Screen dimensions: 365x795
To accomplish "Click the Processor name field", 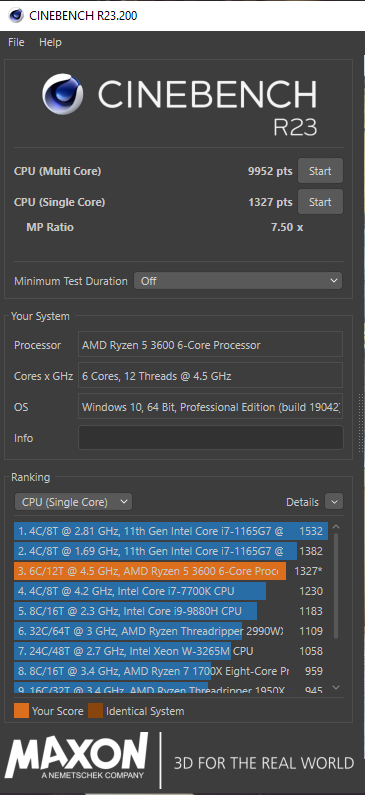I will click(x=210, y=345).
